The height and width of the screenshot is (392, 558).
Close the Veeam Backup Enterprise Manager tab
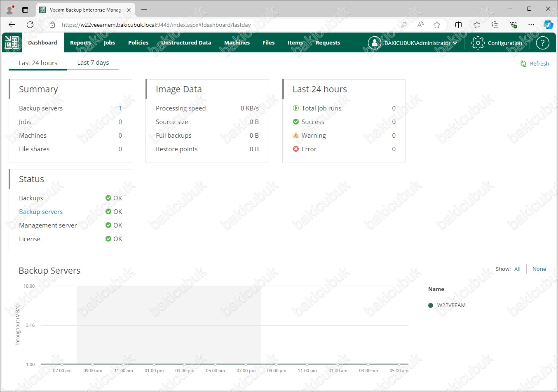coord(129,10)
